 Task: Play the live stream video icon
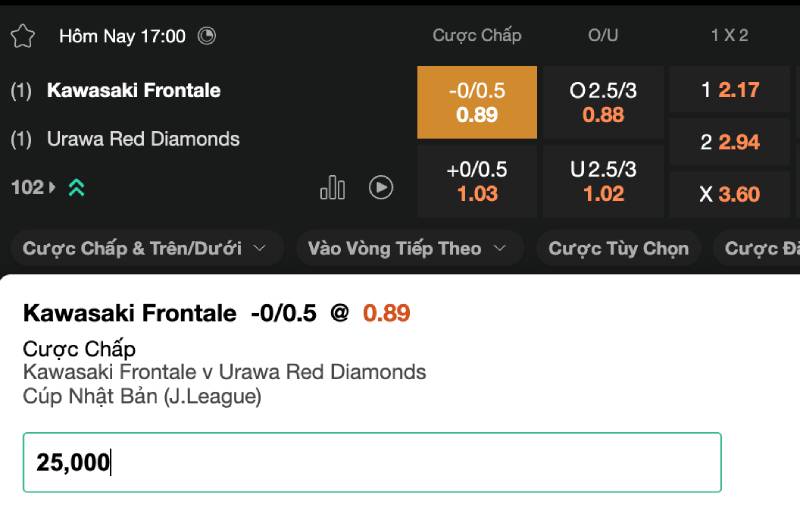[381, 187]
